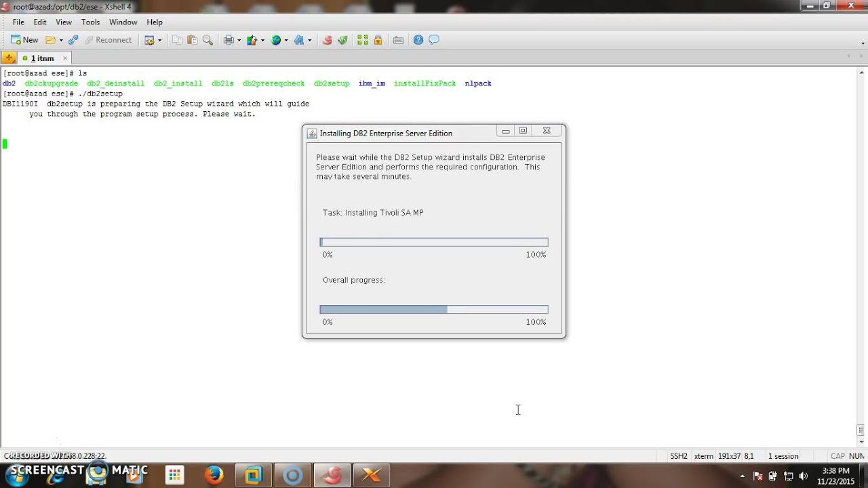Click 'db2prereqcheck' in the ls output
868x488 pixels.
point(274,83)
